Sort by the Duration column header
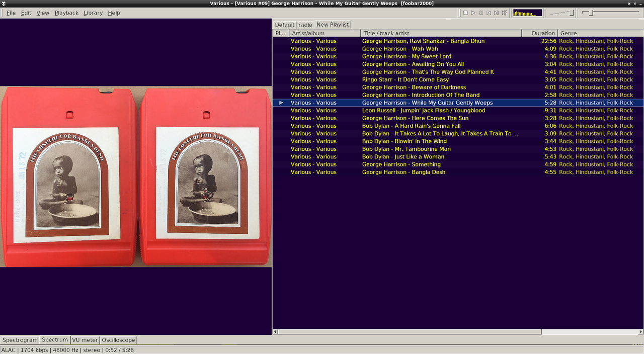 click(540, 33)
